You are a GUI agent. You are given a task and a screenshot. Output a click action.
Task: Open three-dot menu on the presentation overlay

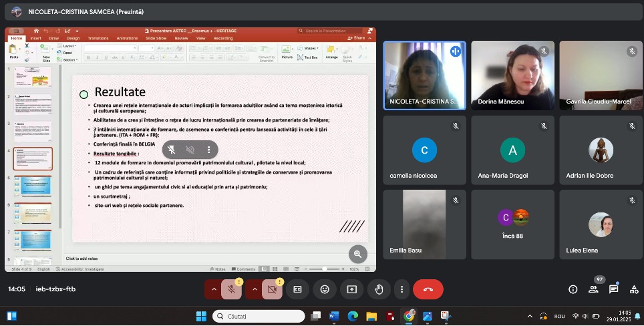(208, 150)
